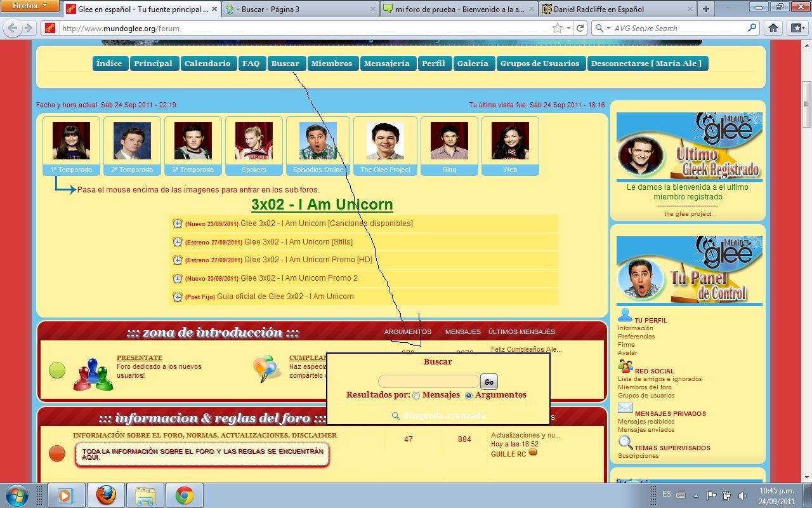Viewport: 812px width, 508px height.
Task: Open the Web thumbnail
Action: point(510,145)
